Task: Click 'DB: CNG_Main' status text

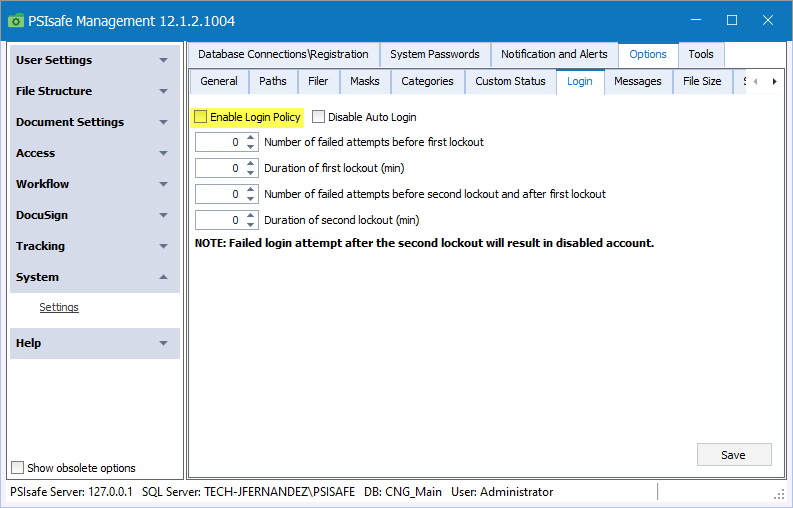Action: coord(403,492)
